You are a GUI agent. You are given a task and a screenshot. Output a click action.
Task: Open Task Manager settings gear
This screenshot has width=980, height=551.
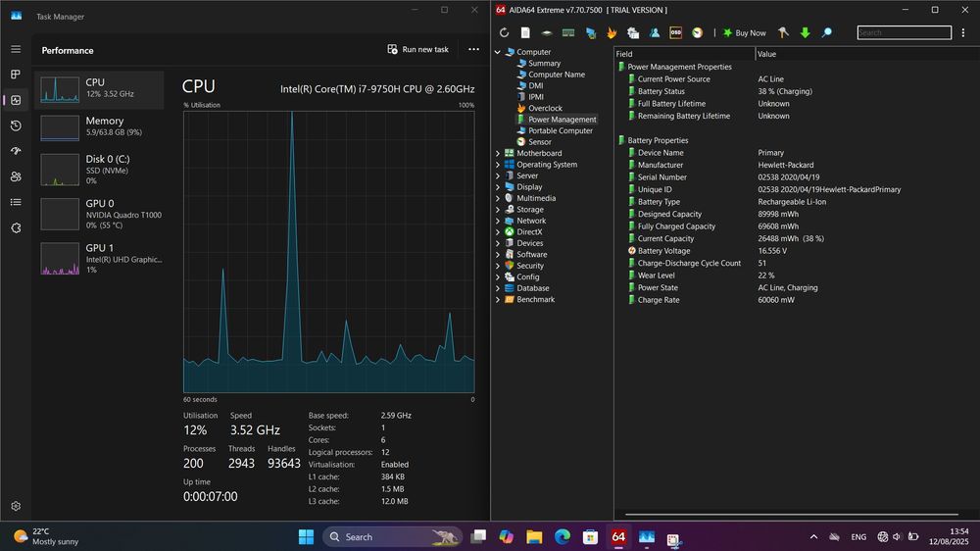(x=16, y=506)
